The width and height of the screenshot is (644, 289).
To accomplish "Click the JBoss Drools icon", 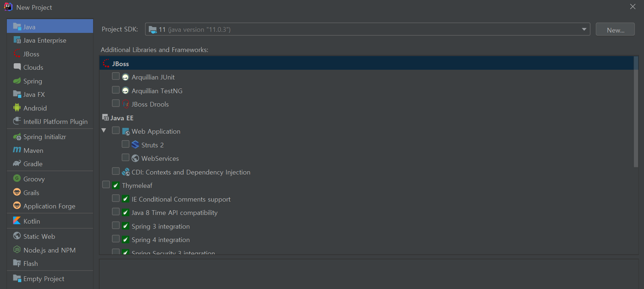I will (x=126, y=104).
